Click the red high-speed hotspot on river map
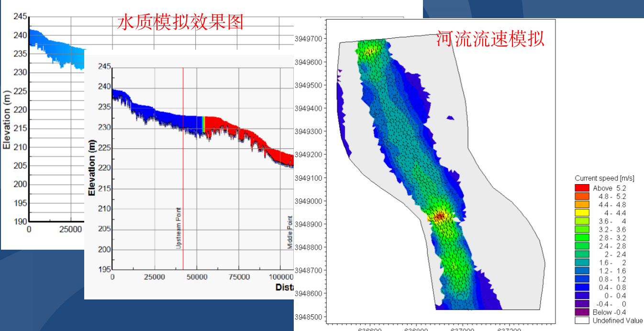Image resolution: width=644 pixels, height=331 pixels. point(439,217)
